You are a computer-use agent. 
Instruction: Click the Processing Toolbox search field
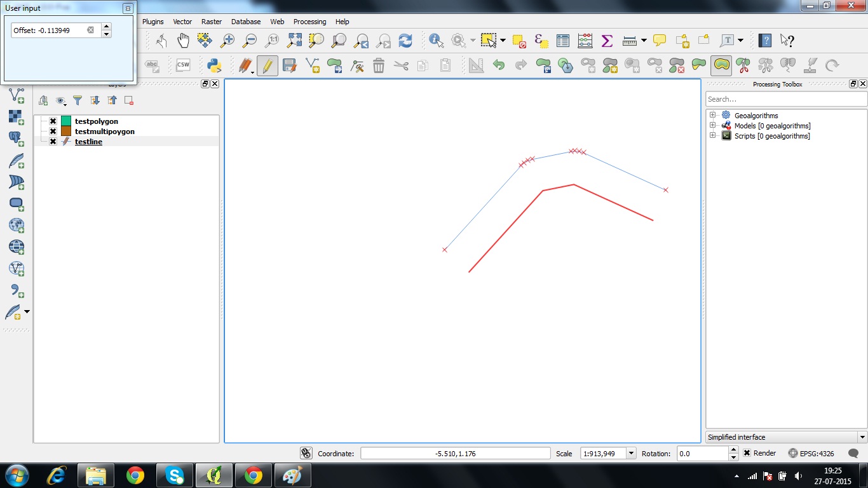(787, 99)
